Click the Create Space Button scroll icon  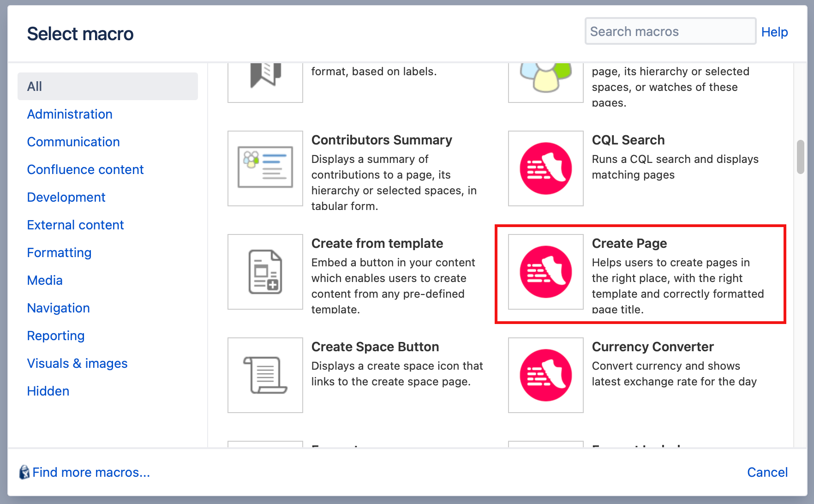tap(265, 375)
